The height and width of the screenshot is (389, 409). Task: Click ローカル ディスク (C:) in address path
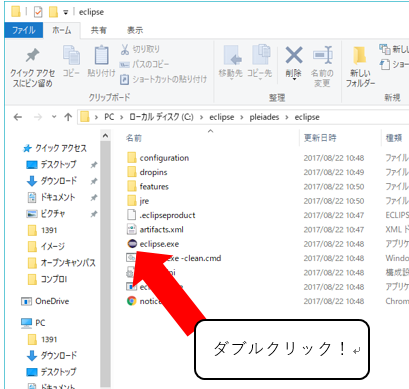[x=161, y=117]
